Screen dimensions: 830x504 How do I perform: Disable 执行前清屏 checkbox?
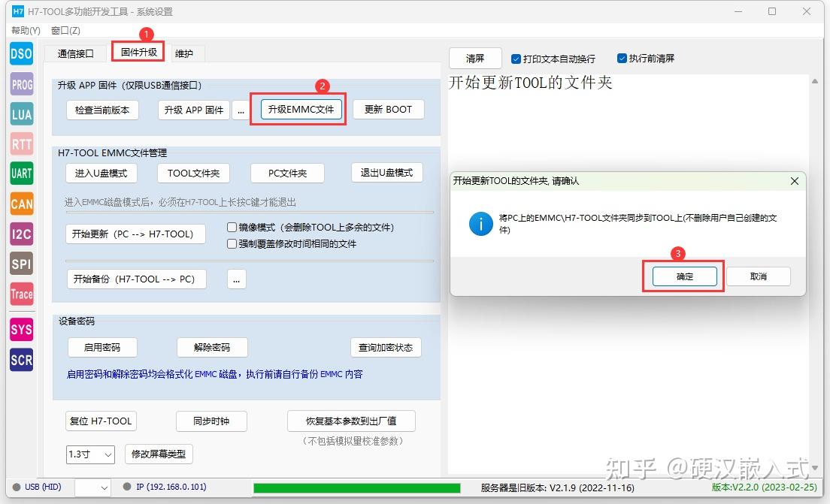(622, 59)
